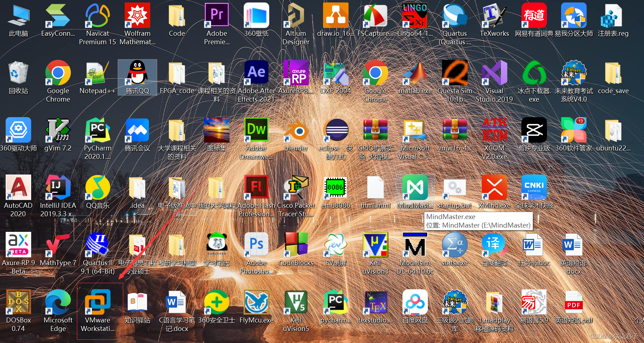Launch Visual Studio 2019 icon

[x=495, y=73]
